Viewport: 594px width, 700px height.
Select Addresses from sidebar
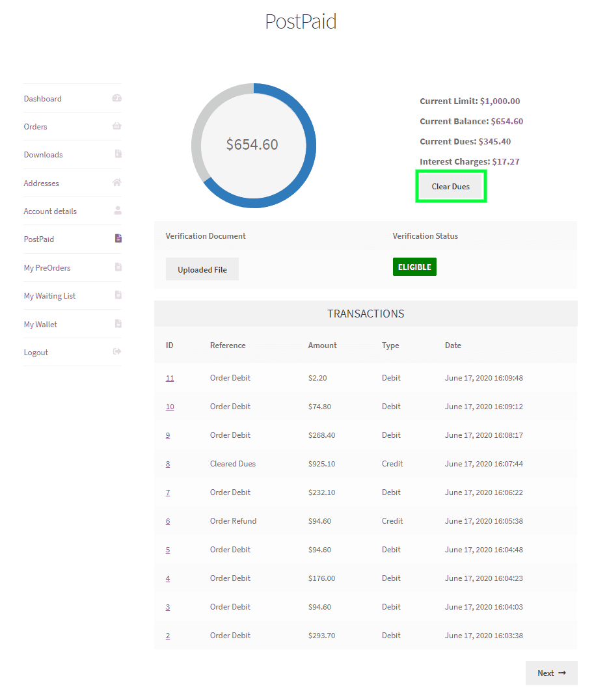(x=41, y=183)
